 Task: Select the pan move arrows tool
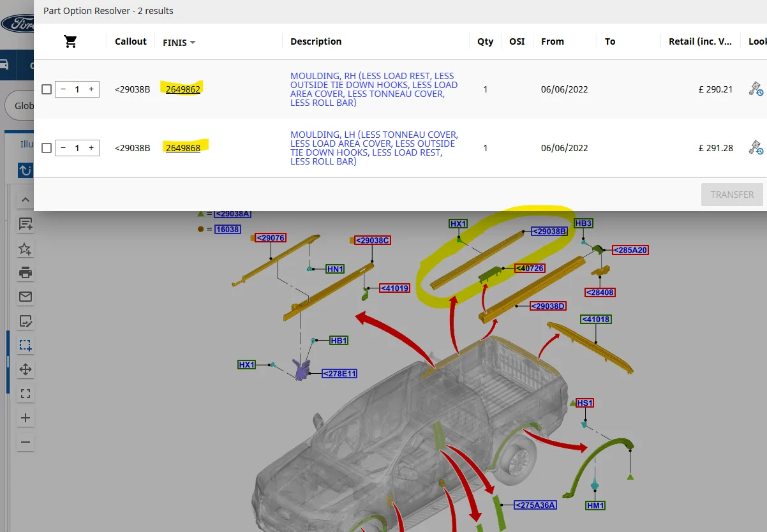click(x=26, y=369)
